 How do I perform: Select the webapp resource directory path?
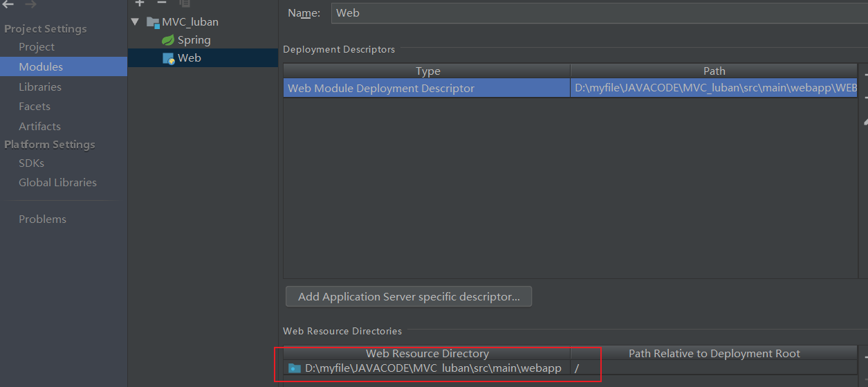pyautogui.click(x=433, y=368)
